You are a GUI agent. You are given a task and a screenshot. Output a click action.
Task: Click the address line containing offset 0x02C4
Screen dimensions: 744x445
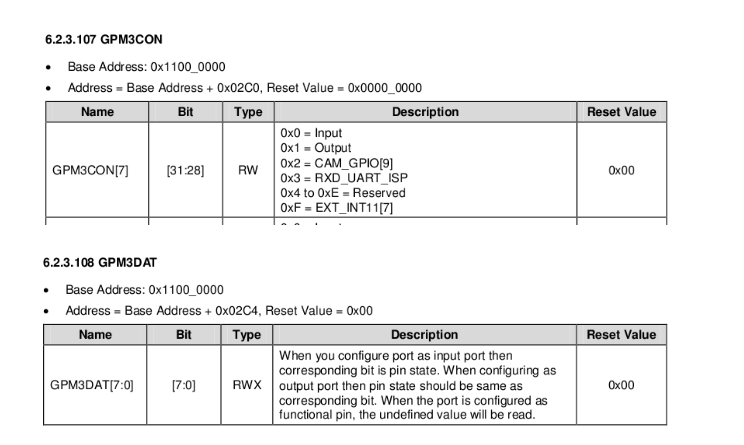219,311
